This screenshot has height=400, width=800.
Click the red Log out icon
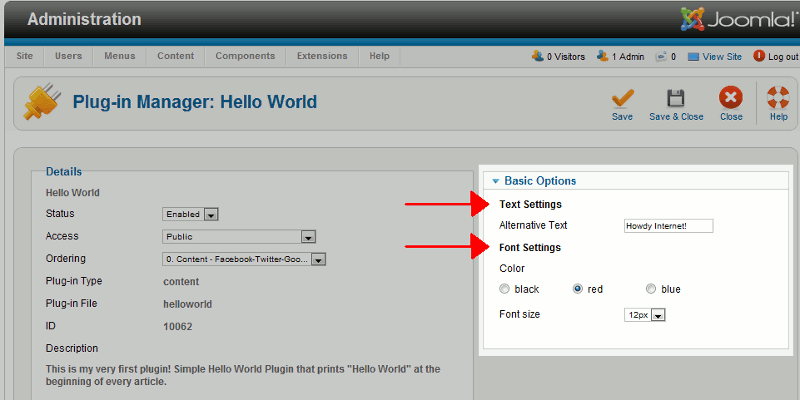(759, 56)
